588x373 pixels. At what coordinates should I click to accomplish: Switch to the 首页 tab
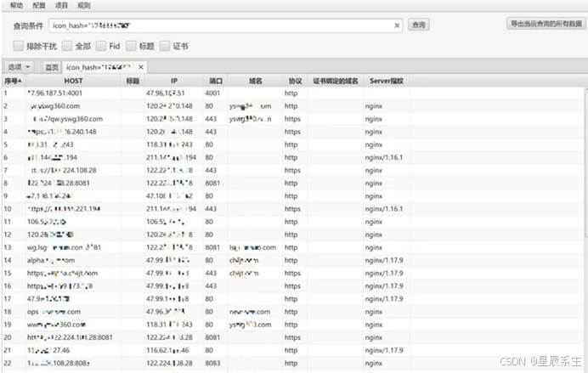[52, 67]
